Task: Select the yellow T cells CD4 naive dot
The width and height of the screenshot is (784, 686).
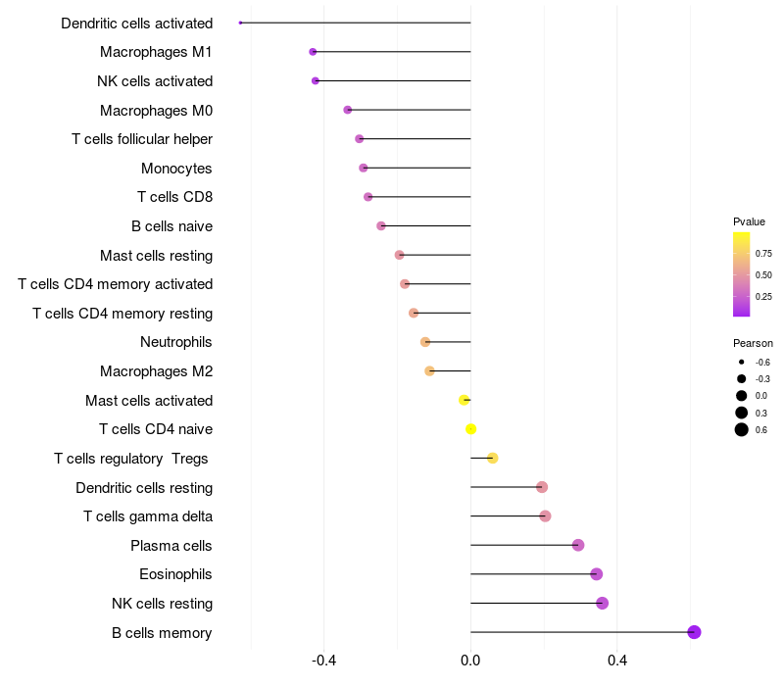Action: [470, 429]
